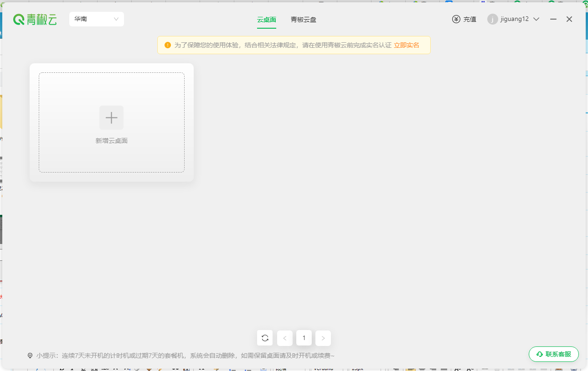This screenshot has width=588, height=371.
Task: Refresh the cloud desktop list
Action: (x=265, y=338)
